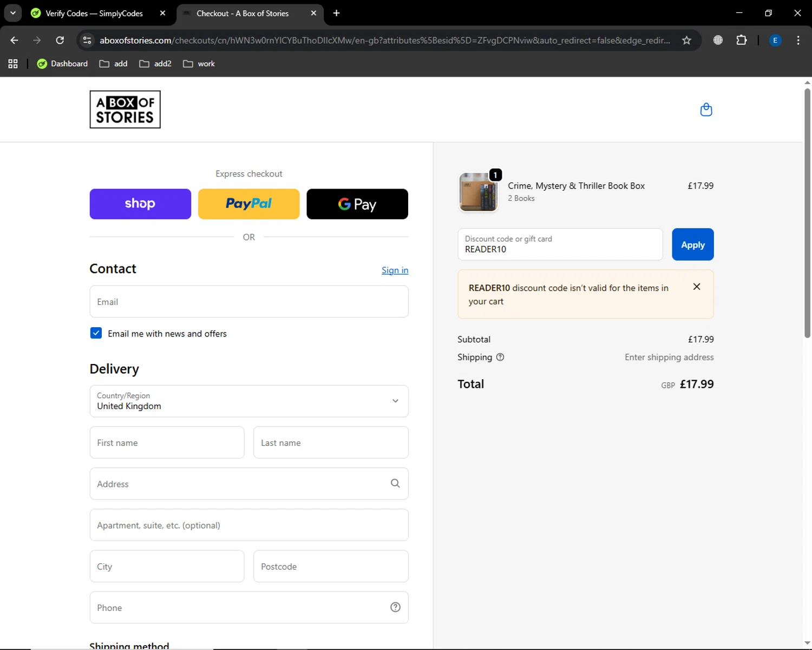Viewport: 812px width, 650px height.
Task: Open the add bookmarks folder
Action: click(x=113, y=64)
